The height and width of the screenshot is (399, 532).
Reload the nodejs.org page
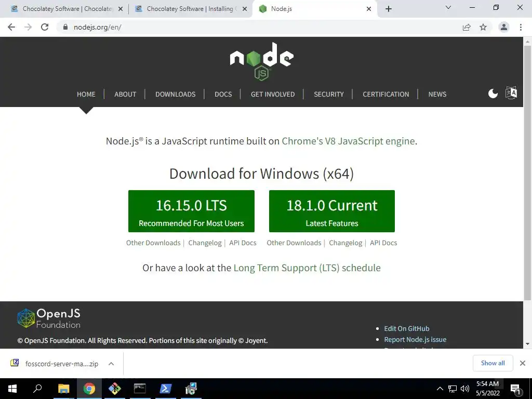click(45, 27)
